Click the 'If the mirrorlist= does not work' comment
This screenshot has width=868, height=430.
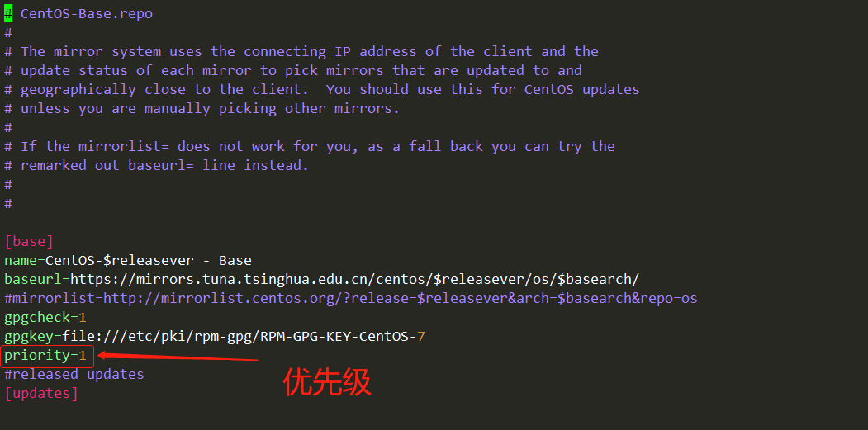(318, 147)
